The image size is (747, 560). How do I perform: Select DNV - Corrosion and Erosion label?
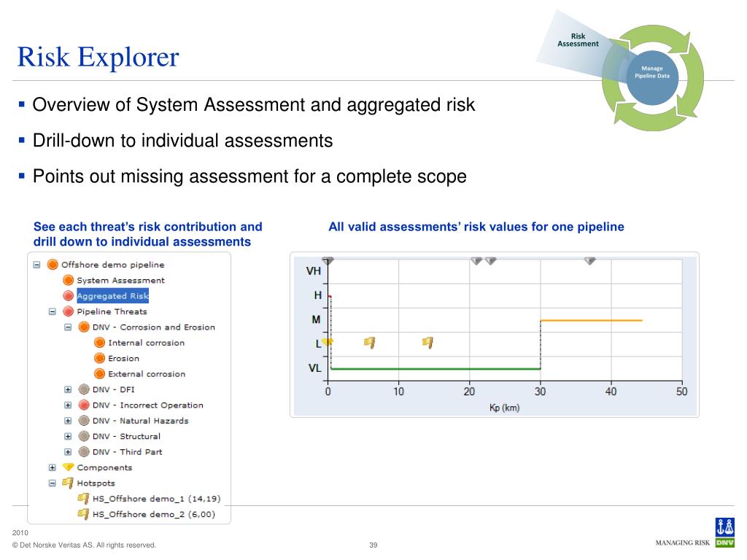[154, 327]
